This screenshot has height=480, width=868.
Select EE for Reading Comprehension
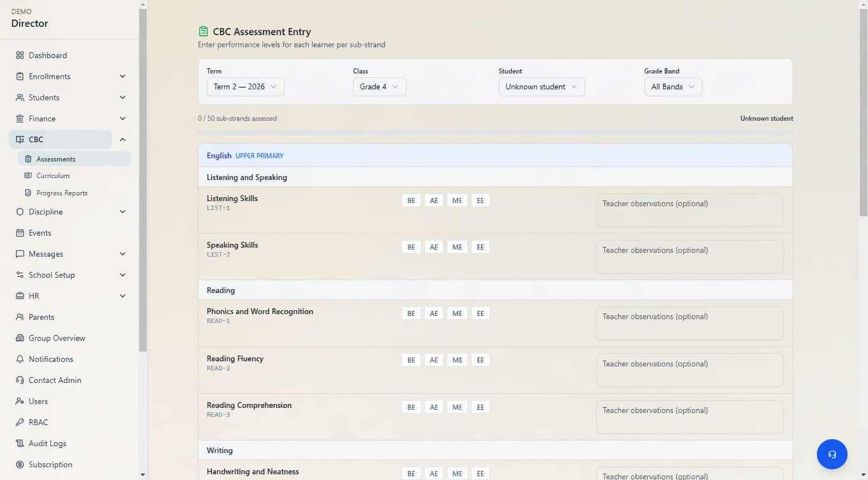(480, 407)
